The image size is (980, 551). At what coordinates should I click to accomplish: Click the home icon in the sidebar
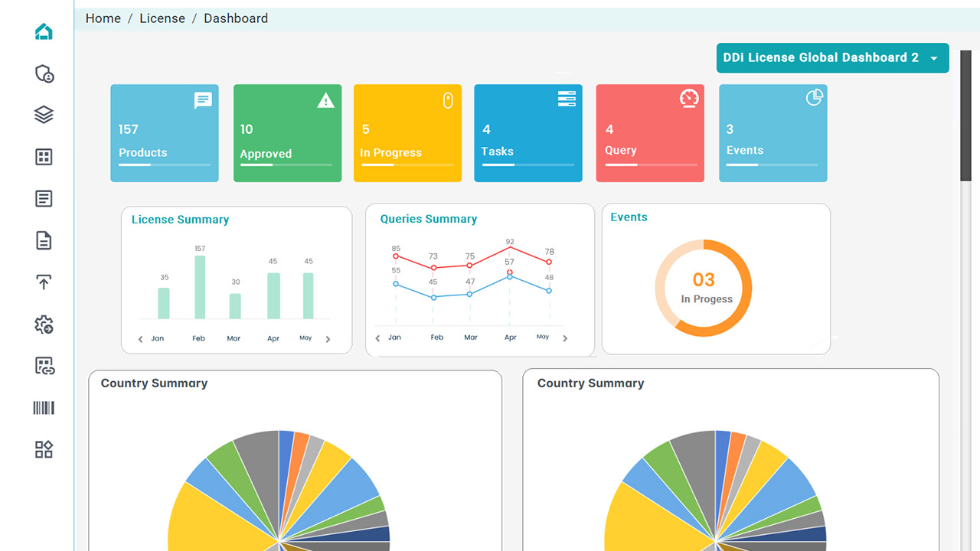tap(44, 32)
